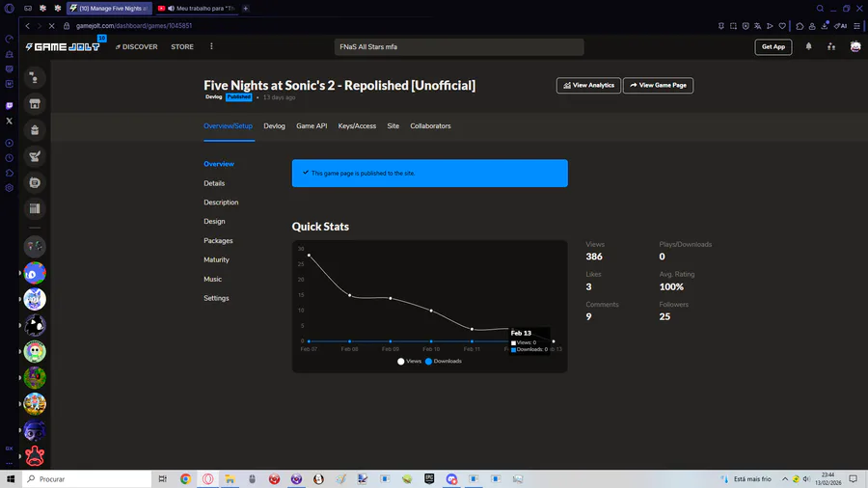Image resolution: width=868 pixels, height=488 pixels.
Task: Open the Details section in sidebar
Action: (x=214, y=183)
